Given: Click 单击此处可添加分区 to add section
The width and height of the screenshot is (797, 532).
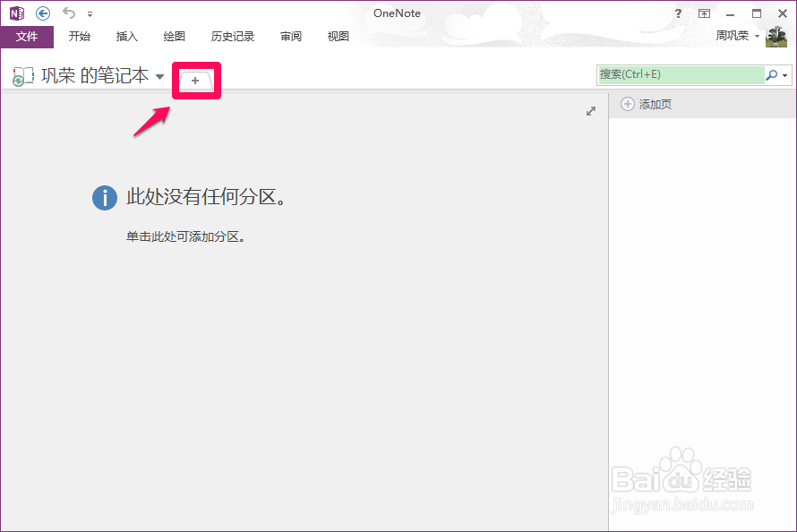Looking at the screenshot, I should pos(185,236).
